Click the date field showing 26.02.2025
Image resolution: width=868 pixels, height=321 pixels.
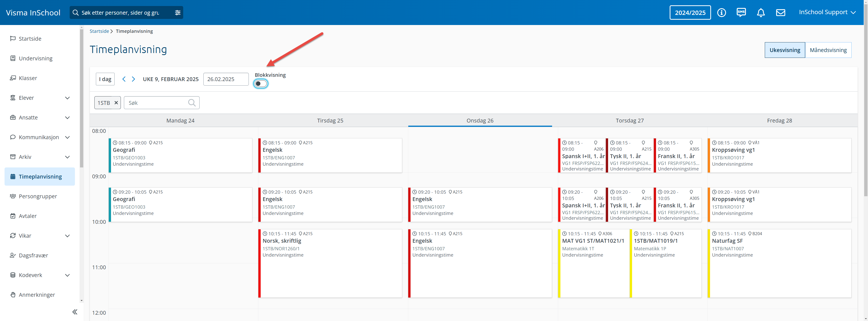pyautogui.click(x=226, y=79)
